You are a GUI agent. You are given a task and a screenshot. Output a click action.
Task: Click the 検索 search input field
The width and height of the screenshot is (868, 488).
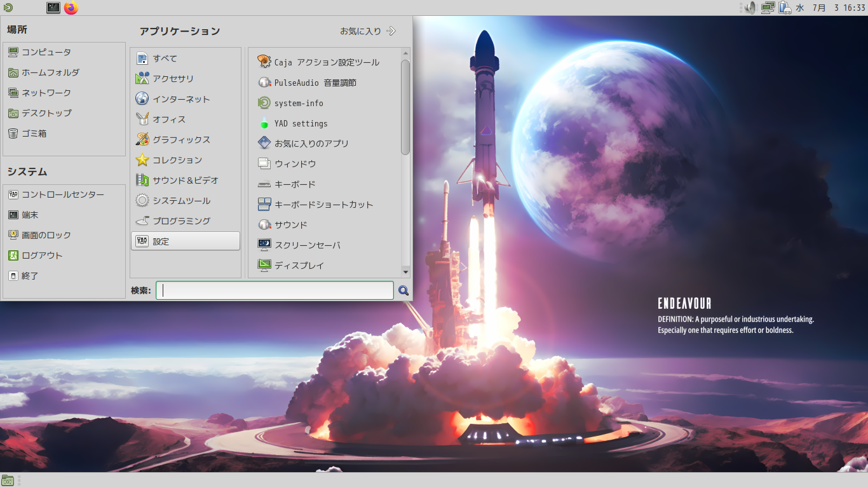tap(275, 290)
